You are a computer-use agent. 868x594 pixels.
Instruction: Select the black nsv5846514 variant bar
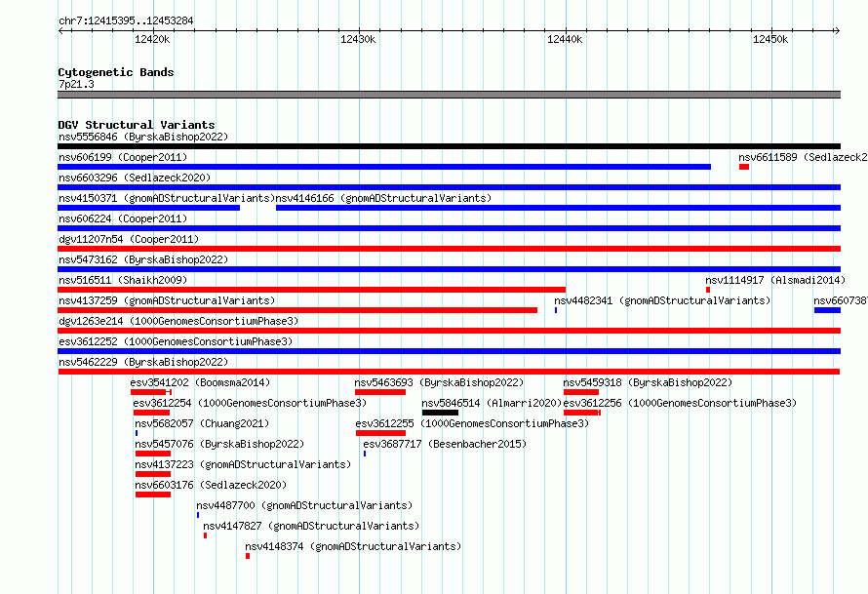click(440, 413)
